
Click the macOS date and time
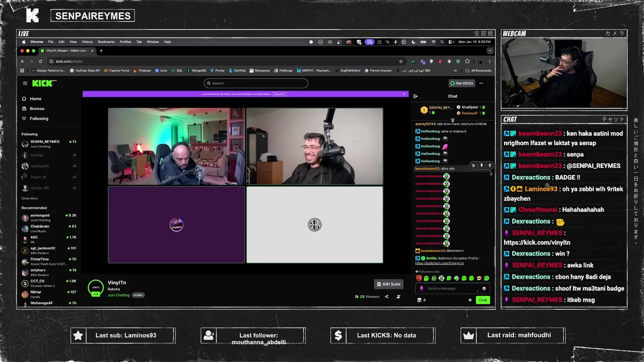(474, 42)
